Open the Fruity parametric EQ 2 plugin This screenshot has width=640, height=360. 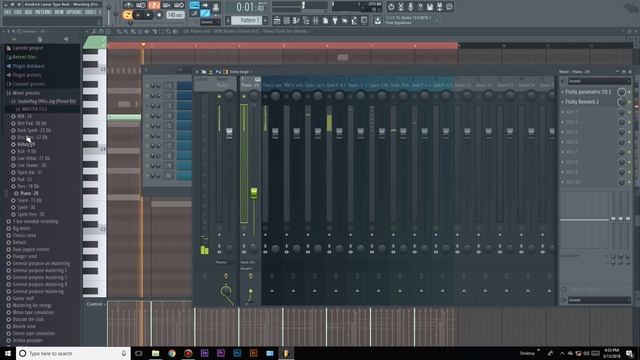pos(588,92)
